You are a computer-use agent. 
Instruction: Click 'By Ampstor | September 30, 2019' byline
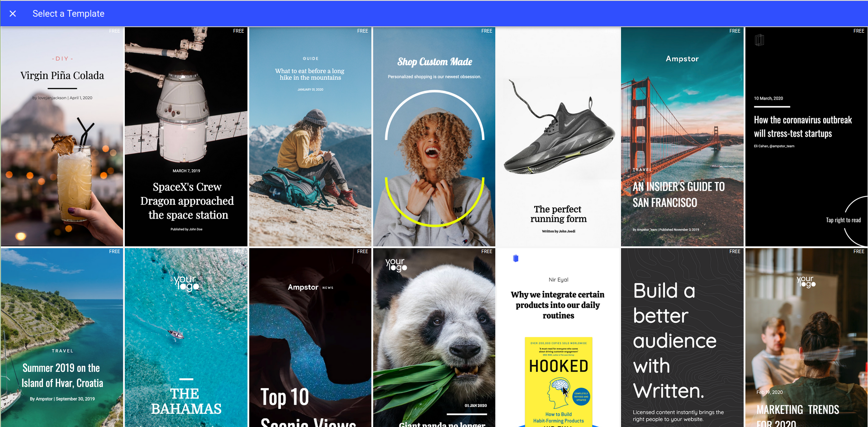pos(62,399)
